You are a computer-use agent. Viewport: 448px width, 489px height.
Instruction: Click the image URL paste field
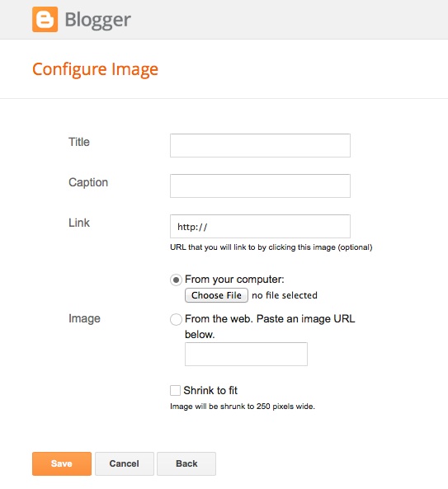tap(246, 354)
